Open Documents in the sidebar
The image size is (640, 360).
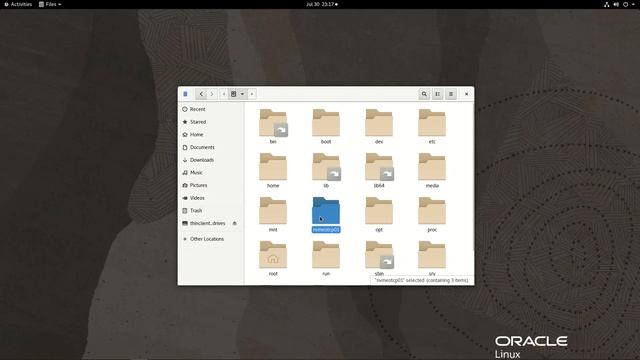click(211, 147)
